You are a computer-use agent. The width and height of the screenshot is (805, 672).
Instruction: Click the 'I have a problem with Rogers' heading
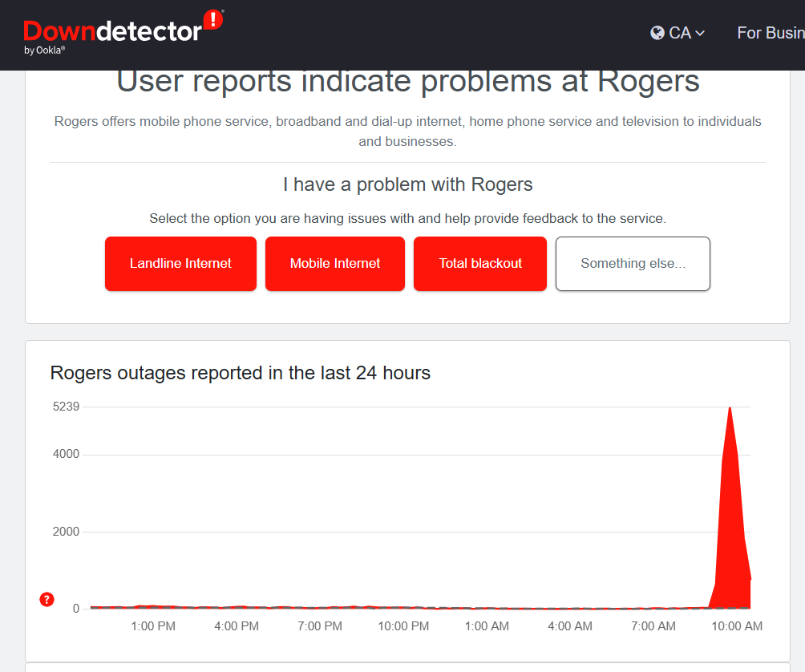click(x=407, y=184)
